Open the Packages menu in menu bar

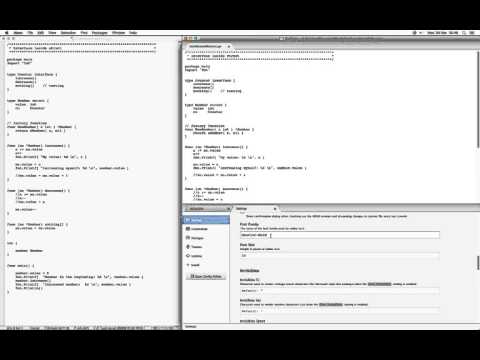pyautogui.click(x=100, y=33)
